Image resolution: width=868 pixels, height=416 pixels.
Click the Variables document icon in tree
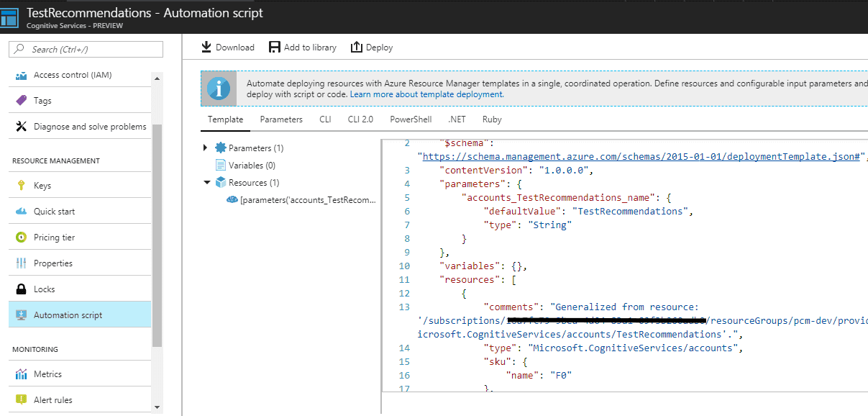coord(221,165)
